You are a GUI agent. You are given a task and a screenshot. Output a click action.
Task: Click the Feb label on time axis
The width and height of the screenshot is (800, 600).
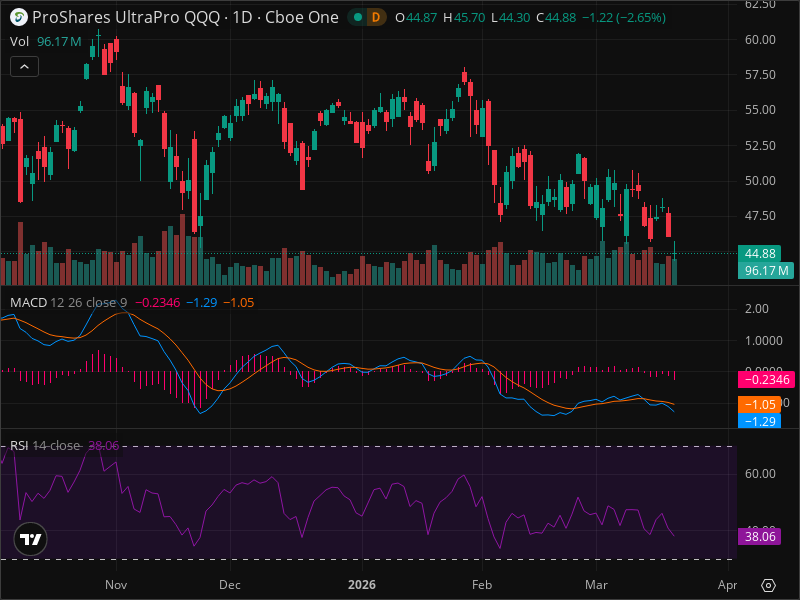[482, 585]
